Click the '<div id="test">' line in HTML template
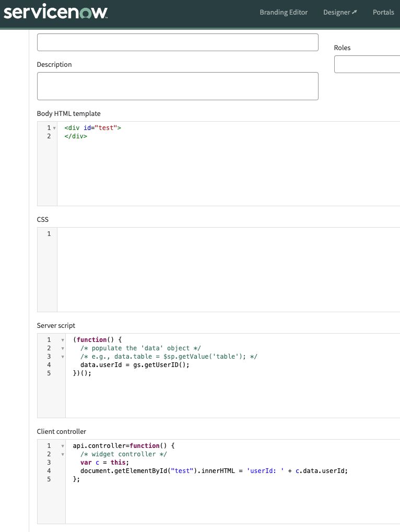 click(x=92, y=128)
